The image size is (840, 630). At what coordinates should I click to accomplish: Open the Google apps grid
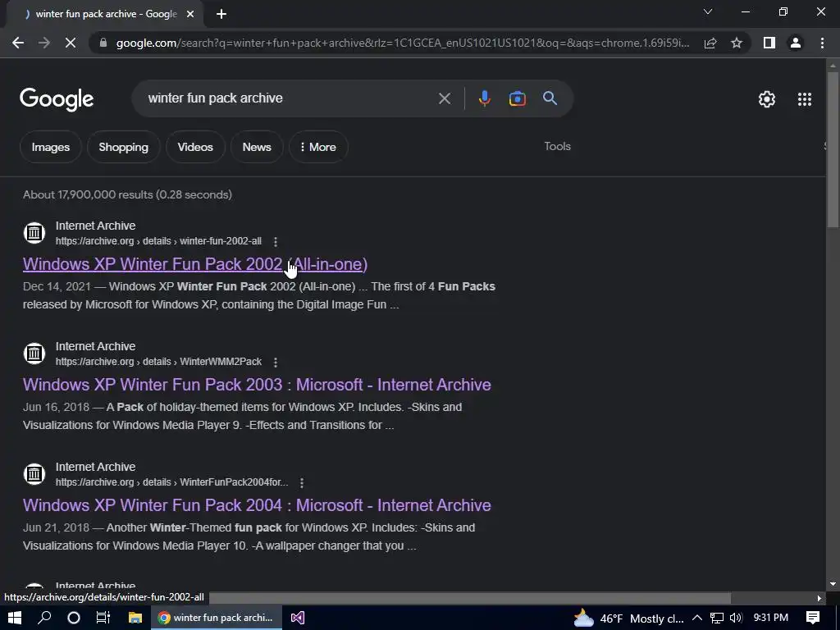tap(805, 99)
